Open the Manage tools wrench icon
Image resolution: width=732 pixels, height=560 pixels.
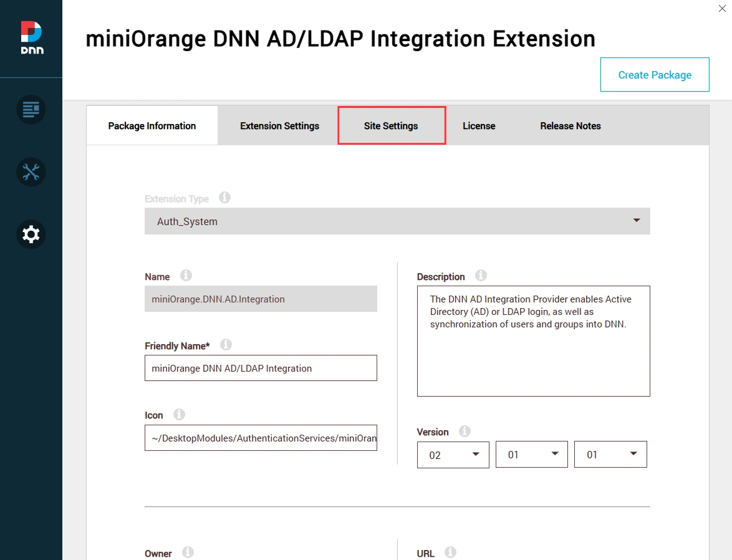pos(31,172)
